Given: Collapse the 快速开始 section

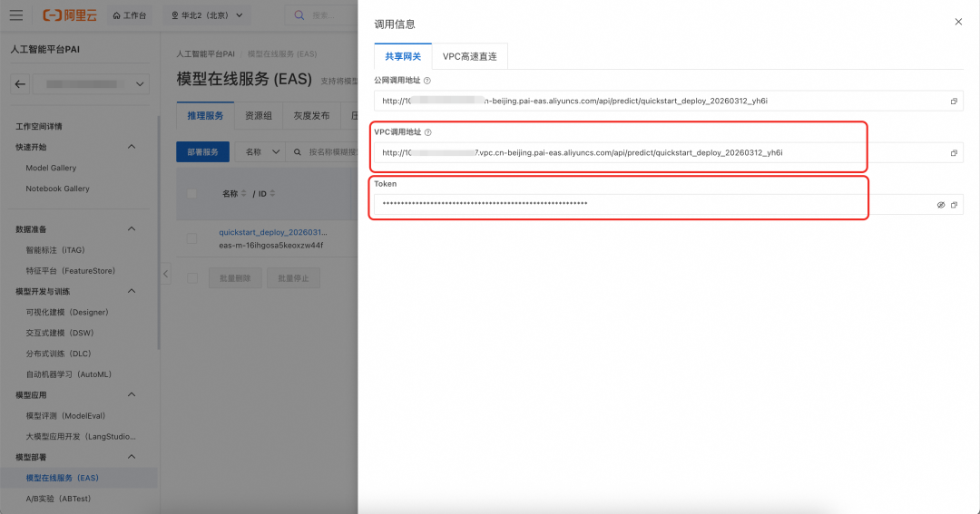Looking at the screenshot, I should pyautogui.click(x=132, y=147).
